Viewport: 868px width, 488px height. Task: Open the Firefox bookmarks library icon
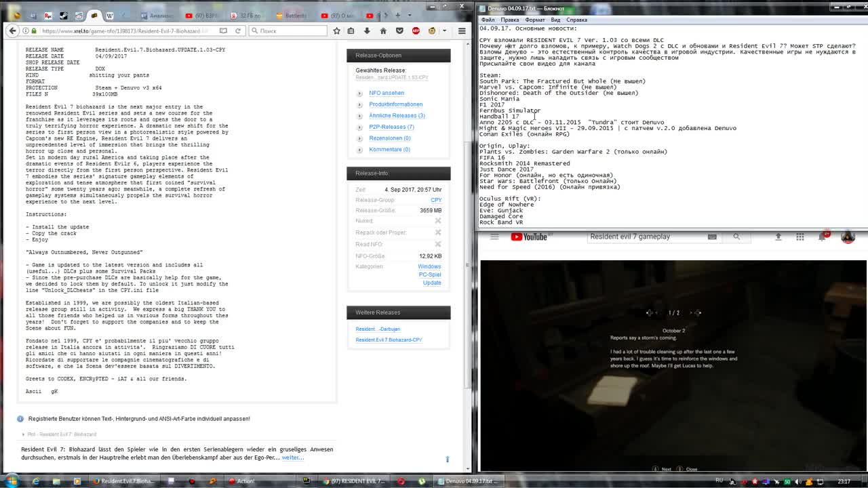tap(351, 30)
